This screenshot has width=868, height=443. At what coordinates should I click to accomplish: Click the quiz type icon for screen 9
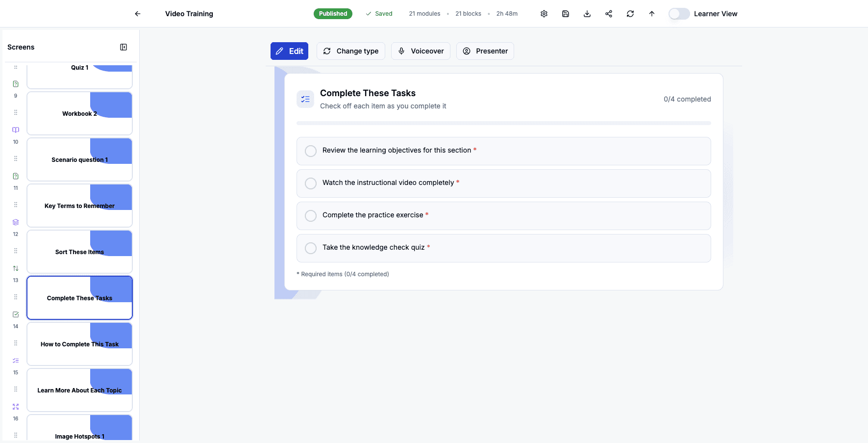16,84
